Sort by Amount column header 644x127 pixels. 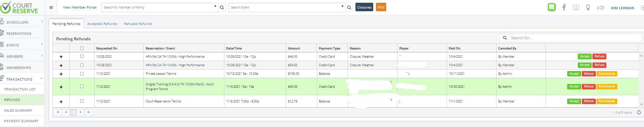point(294,48)
